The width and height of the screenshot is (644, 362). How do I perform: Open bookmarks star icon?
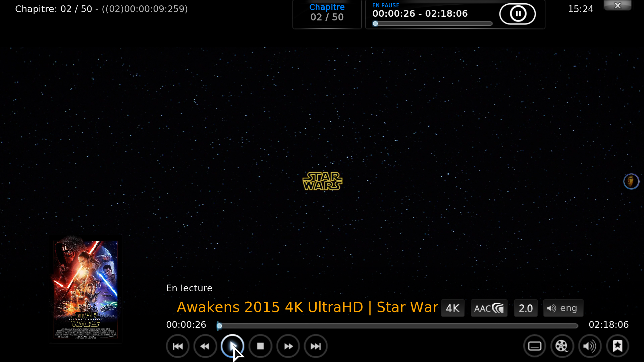click(618, 346)
